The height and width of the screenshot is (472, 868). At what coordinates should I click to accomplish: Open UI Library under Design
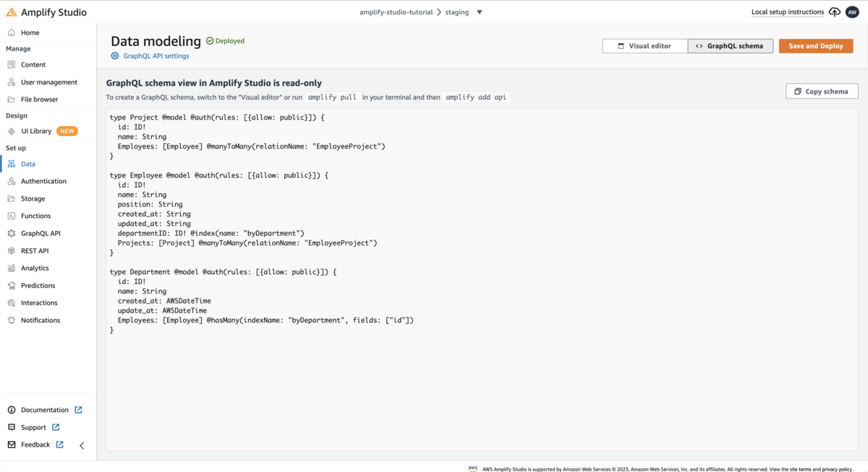point(36,131)
